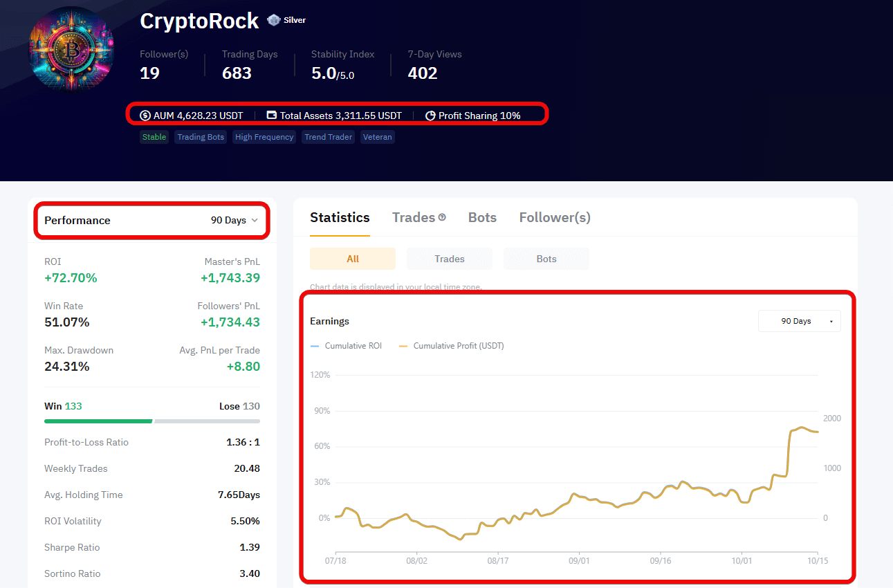Click the High Frequency tag
The image size is (893, 588).
coord(264,137)
